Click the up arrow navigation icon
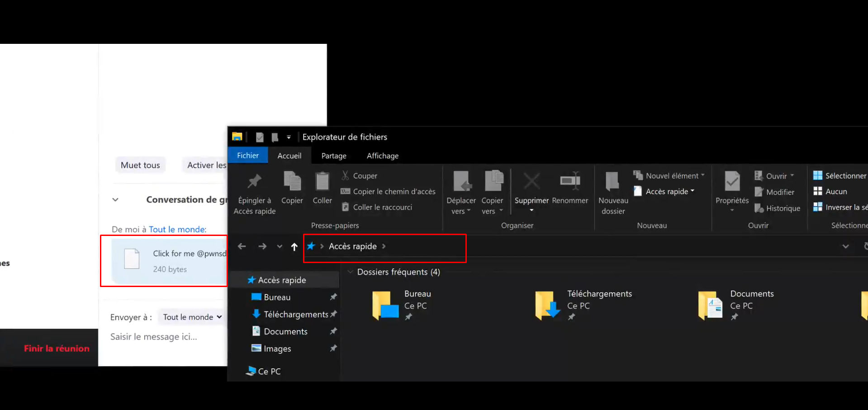The image size is (868, 410). (294, 246)
